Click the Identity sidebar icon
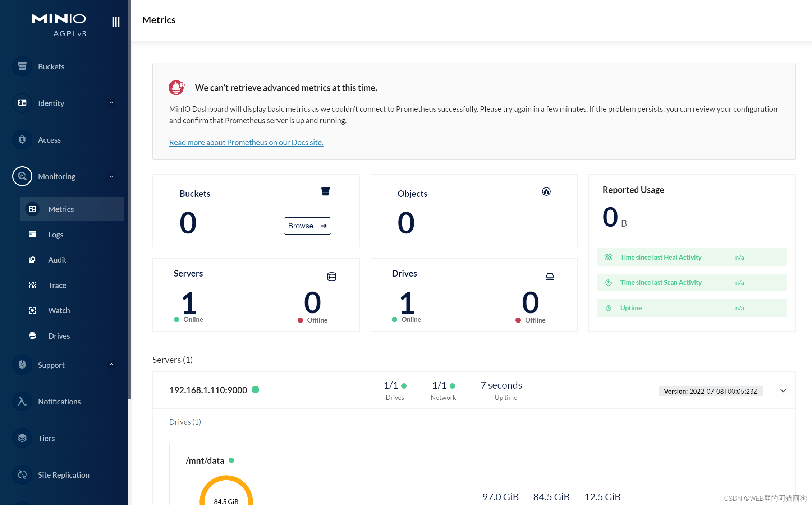The height and width of the screenshot is (505, 812). point(22,103)
